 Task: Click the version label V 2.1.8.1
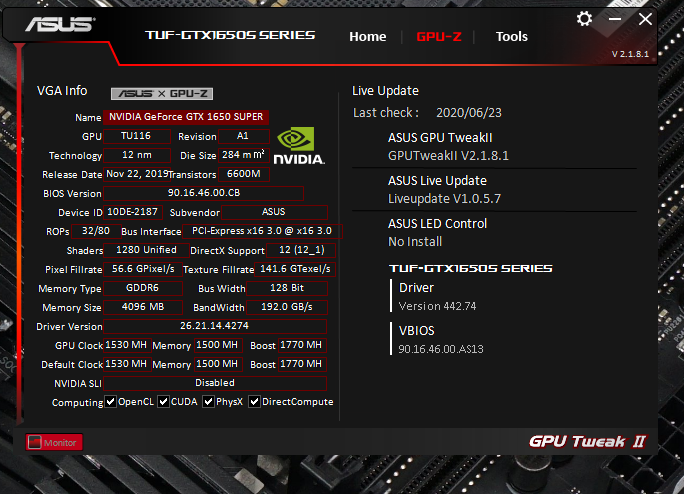click(x=630, y=54)
